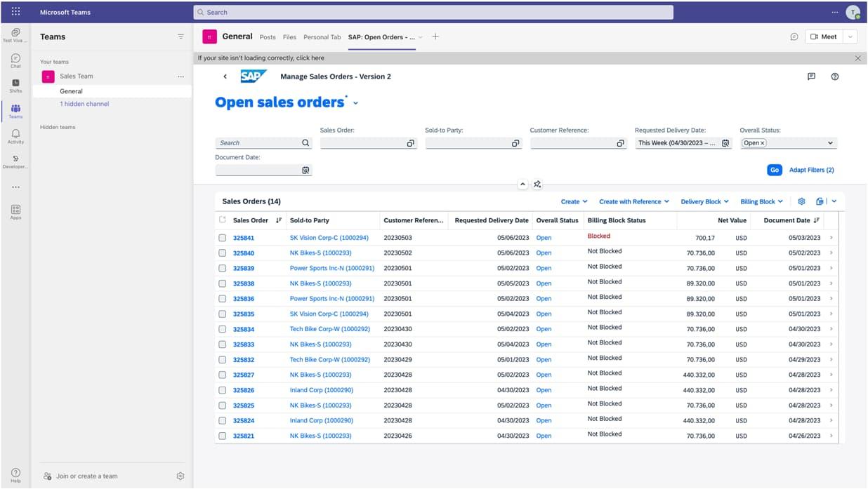Check the box for order 325841
The width and height of the screenshot is (868, 489).
pyautogui.click(x=223, y=238)
